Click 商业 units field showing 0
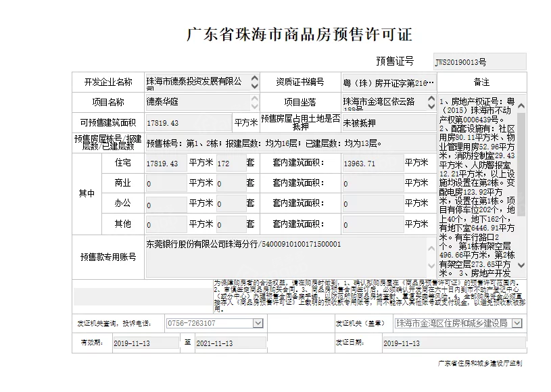This screenshot has height=392, width=551. (231, 183)
